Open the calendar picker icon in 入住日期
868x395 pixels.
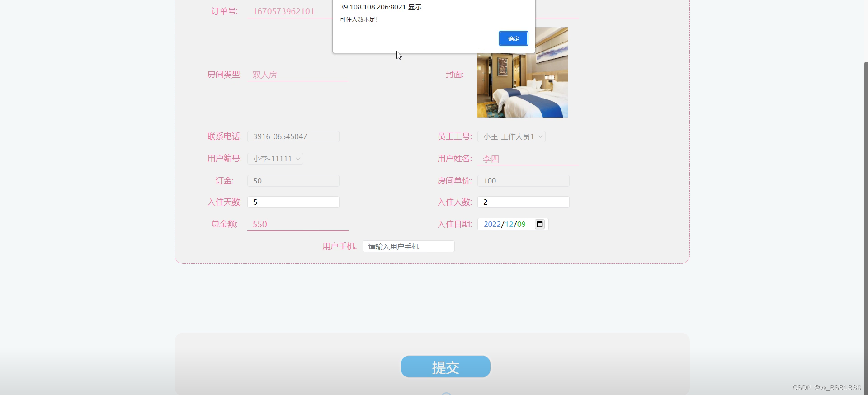tap(539, 224)
